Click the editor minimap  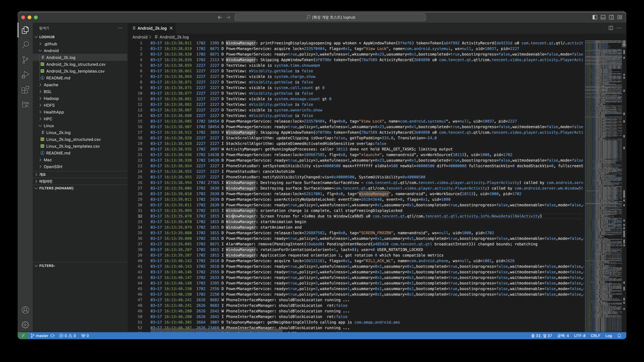[x=603, y=186]
